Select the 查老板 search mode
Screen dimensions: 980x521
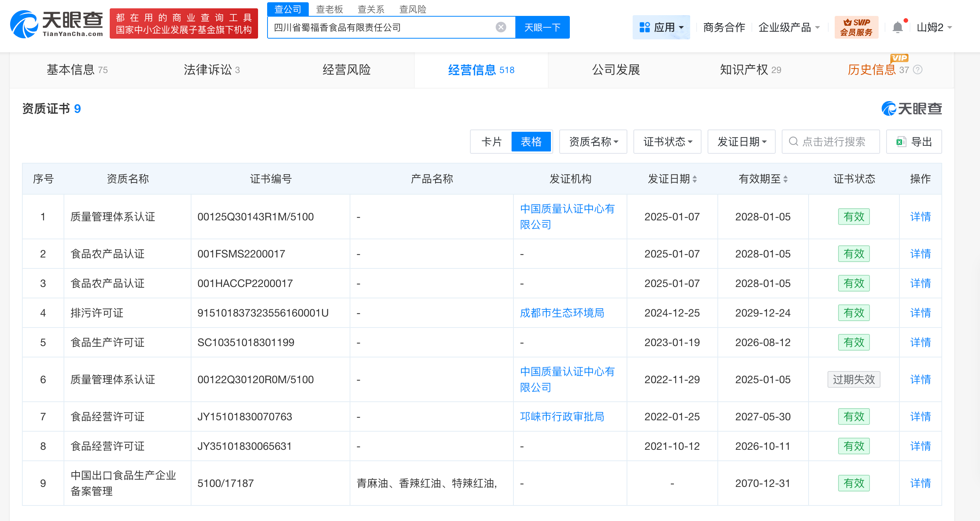(x=329, y=9)
